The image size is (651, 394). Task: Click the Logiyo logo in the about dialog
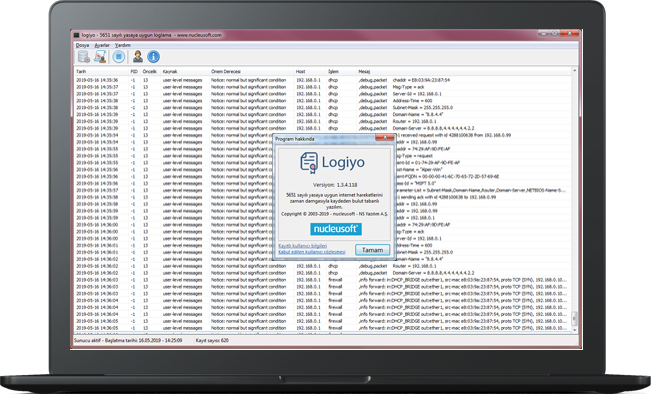click(x=332, y=162)
